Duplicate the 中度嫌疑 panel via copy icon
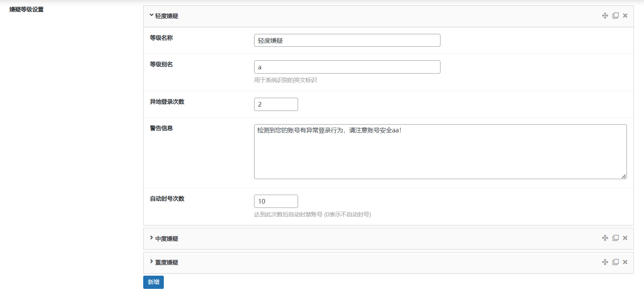The height and width of the screenshot is (292, 644). click(x=615, y=238)
